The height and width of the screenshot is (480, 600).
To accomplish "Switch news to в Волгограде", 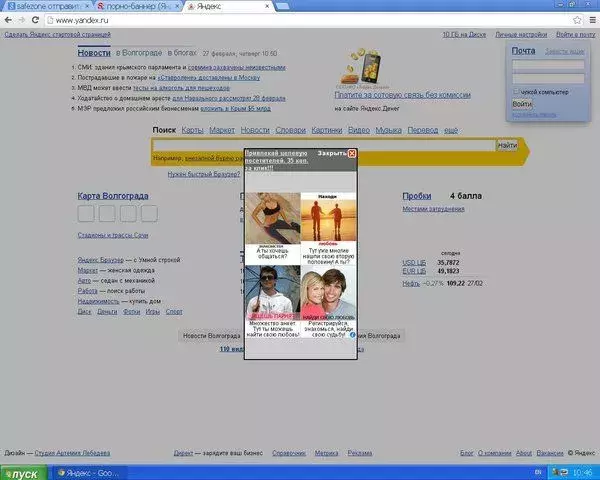I will click(x=139, y=53).
